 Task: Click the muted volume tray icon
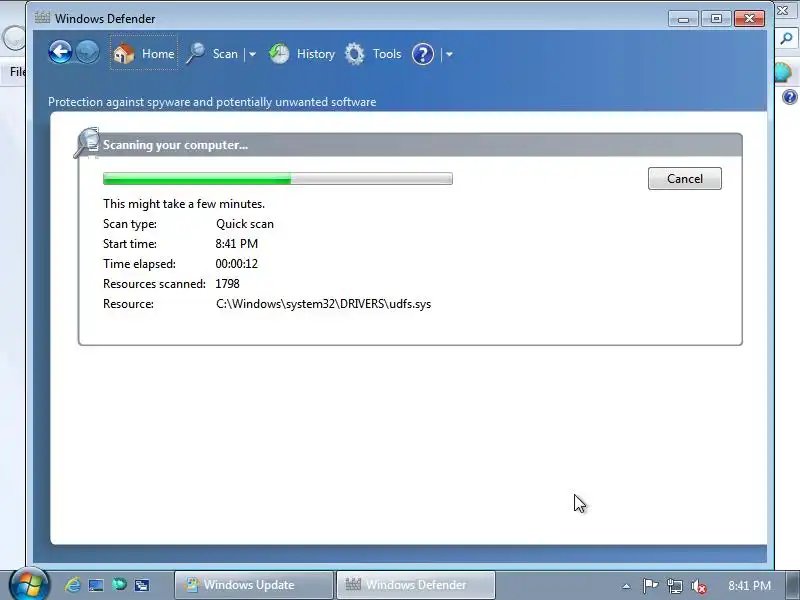coord(698,586)
